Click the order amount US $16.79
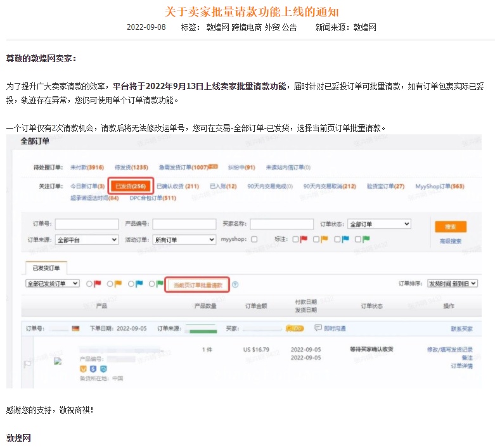The image size is (495, 448). pos(256,350)
